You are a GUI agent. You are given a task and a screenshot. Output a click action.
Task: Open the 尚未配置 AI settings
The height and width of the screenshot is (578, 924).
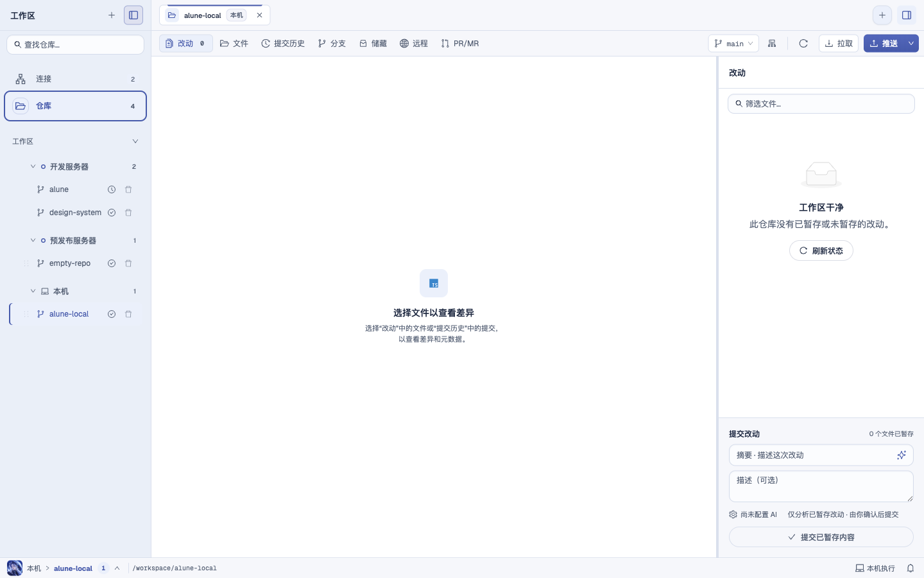pyautogui.click(x=753, y=514)
